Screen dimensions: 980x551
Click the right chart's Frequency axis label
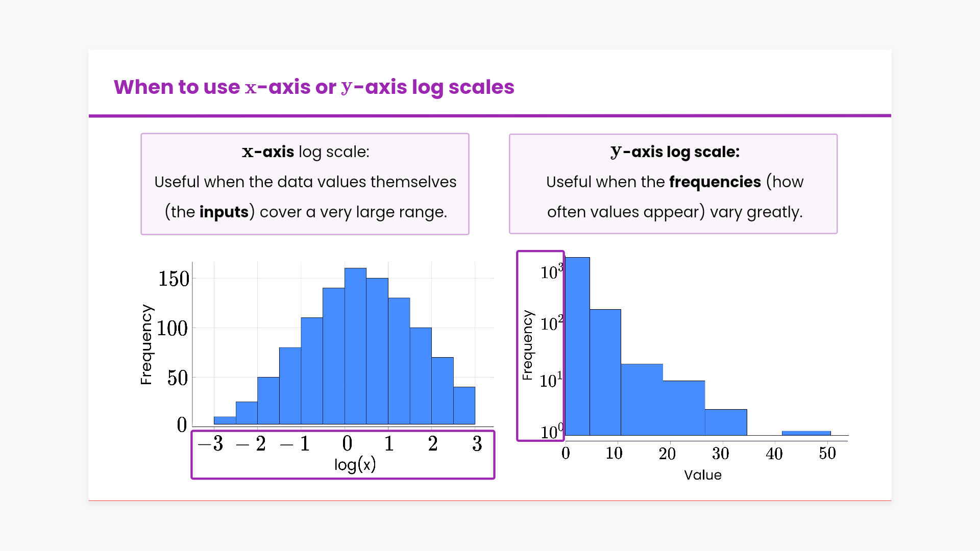(x=527, y=345)
